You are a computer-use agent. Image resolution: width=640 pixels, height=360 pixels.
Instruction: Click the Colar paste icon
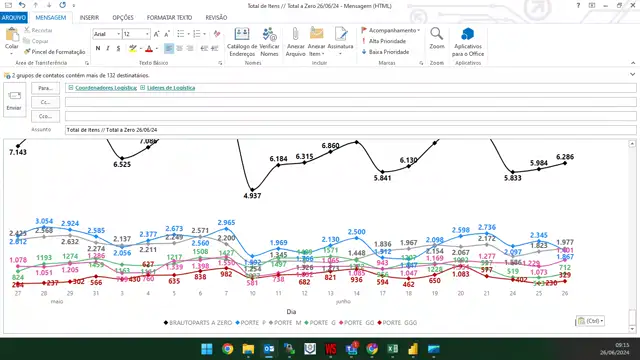[x=12, y=35]
